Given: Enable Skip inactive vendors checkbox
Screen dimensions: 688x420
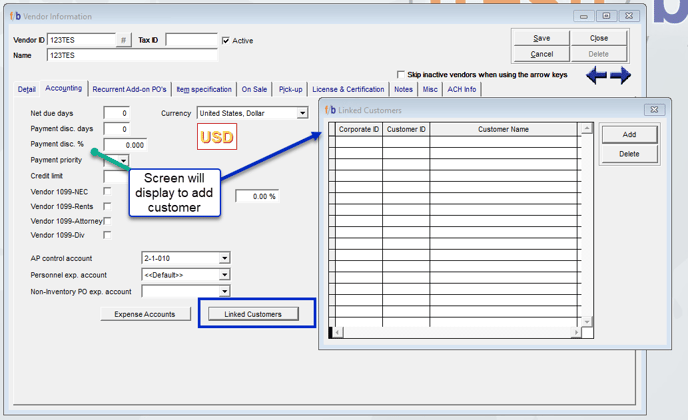Looking at the screenshot, I should (401, 75).
